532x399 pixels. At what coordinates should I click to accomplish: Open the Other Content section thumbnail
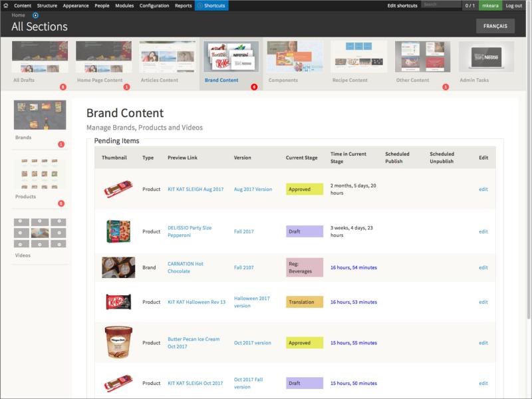423,57
